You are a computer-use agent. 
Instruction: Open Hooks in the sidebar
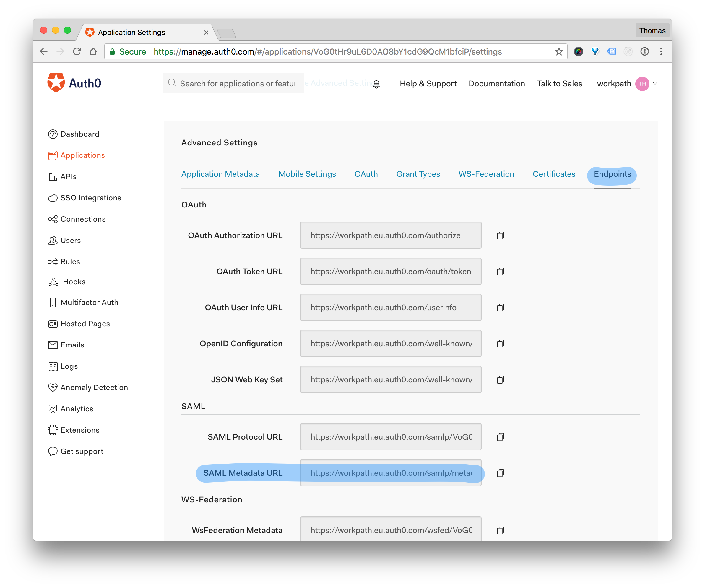pyautogui.click(x=67, y=282)
